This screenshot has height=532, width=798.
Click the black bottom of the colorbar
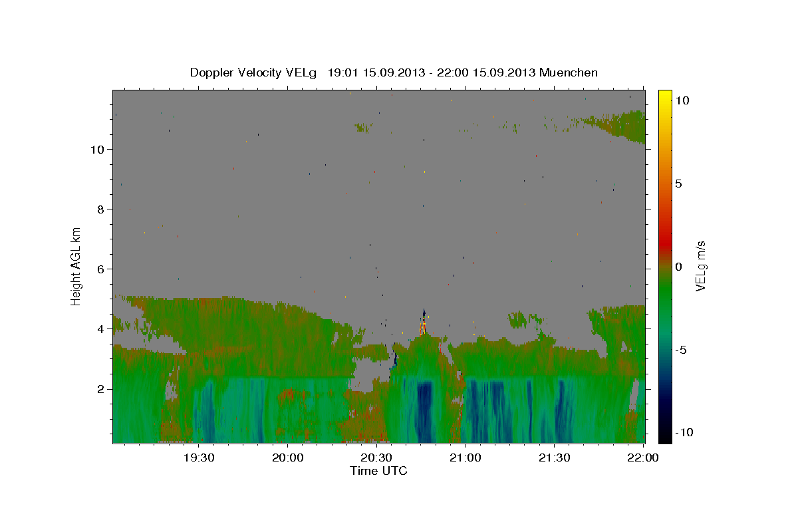tap(664, 435)
